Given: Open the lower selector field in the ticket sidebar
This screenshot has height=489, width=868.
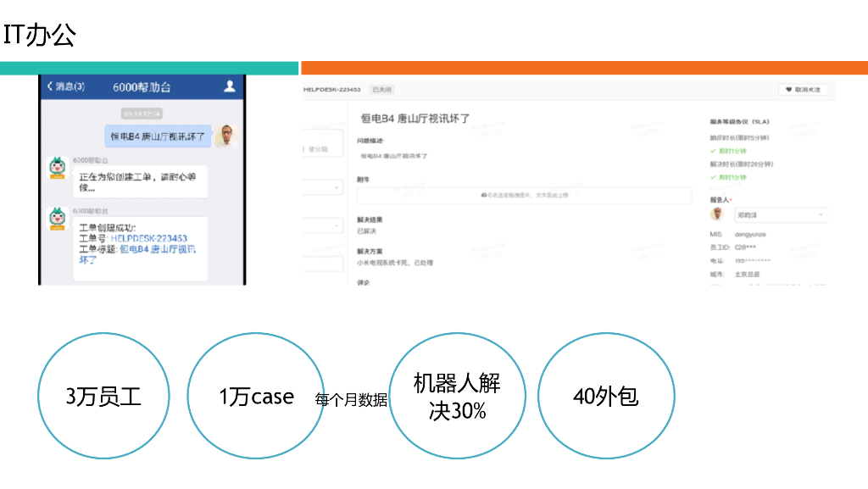Looking at the screenshot, I should [x=337, y=225].
